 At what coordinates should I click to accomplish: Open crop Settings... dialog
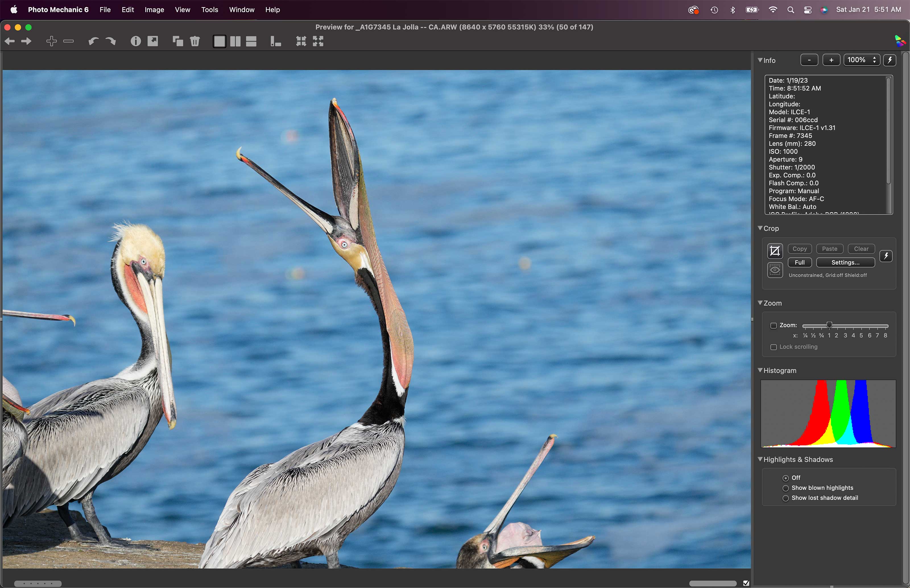[845, 262]
